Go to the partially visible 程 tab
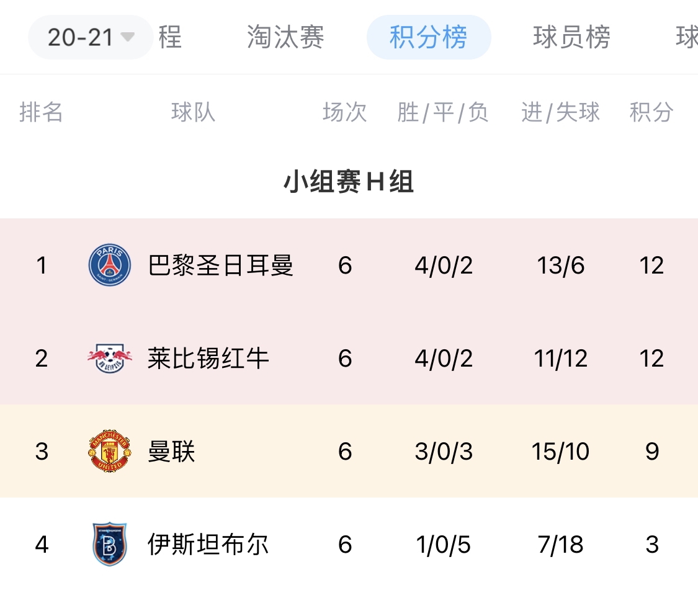The width and height of the screenshot is (698, 616). (169, 37)
